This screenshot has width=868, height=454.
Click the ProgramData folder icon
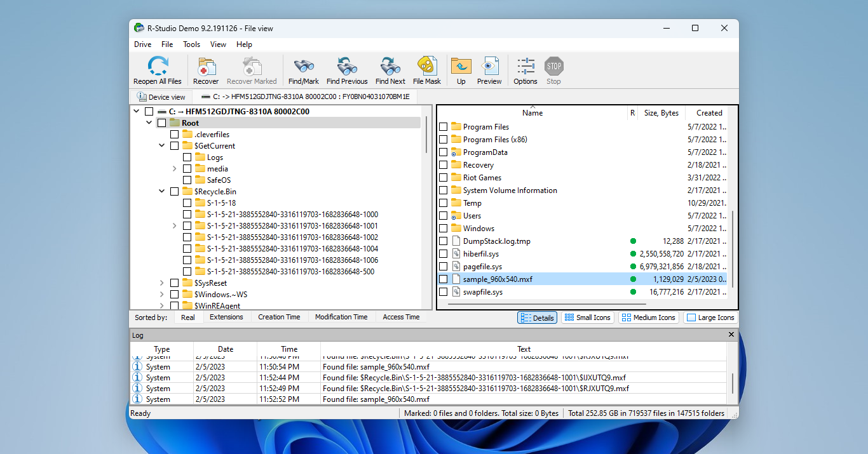coord(456,152)
